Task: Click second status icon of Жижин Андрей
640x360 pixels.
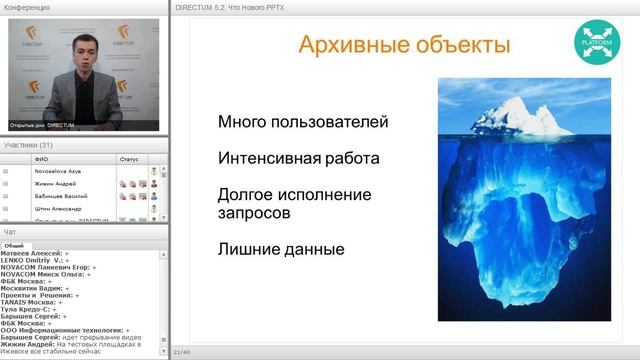Action: coord(133,184)
